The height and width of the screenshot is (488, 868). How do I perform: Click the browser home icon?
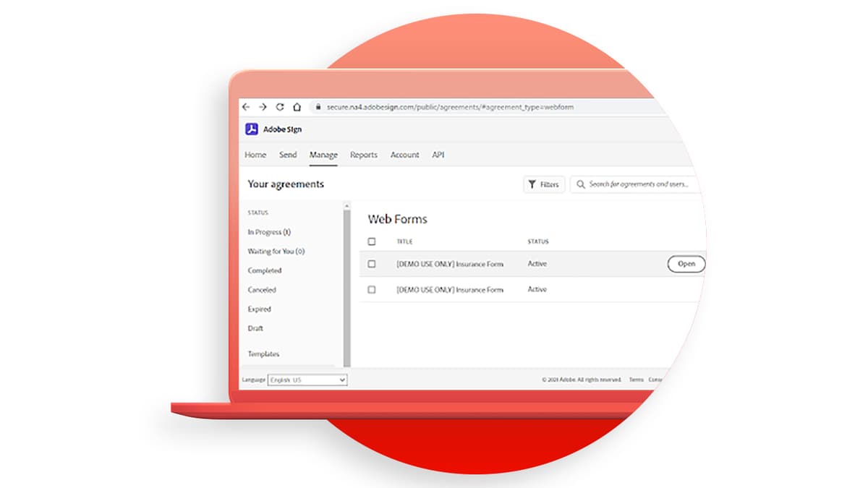(297, 106)
